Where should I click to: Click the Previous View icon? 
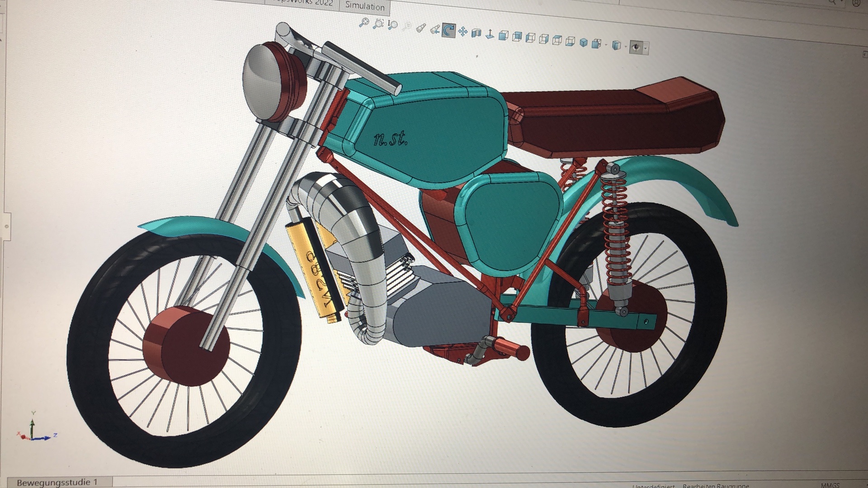[435, 29]
